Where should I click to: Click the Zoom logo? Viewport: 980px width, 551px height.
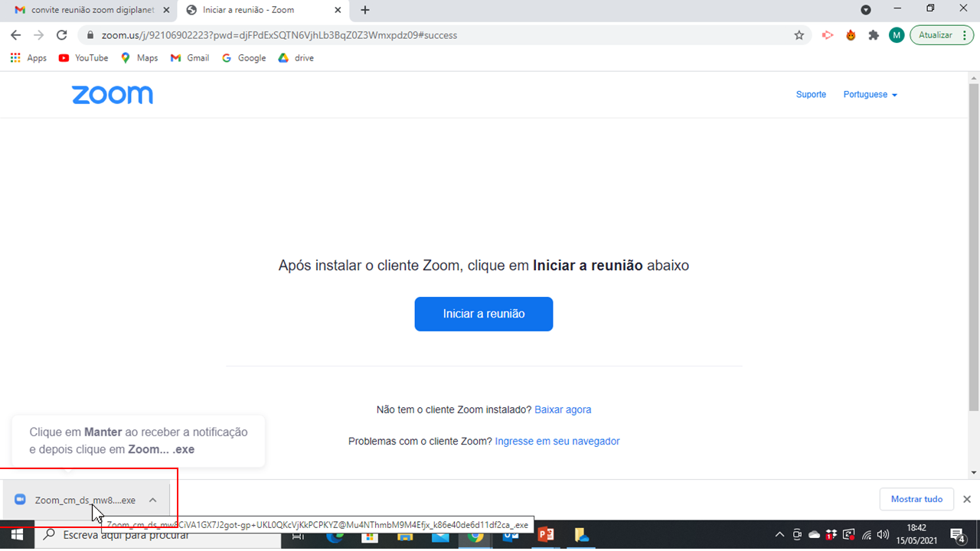[113, 95]
